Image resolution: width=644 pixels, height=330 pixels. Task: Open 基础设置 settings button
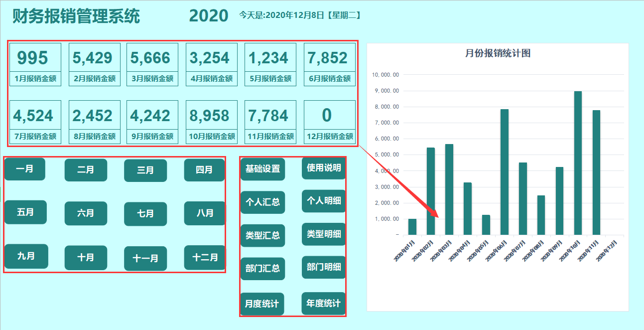pos(262,169)
